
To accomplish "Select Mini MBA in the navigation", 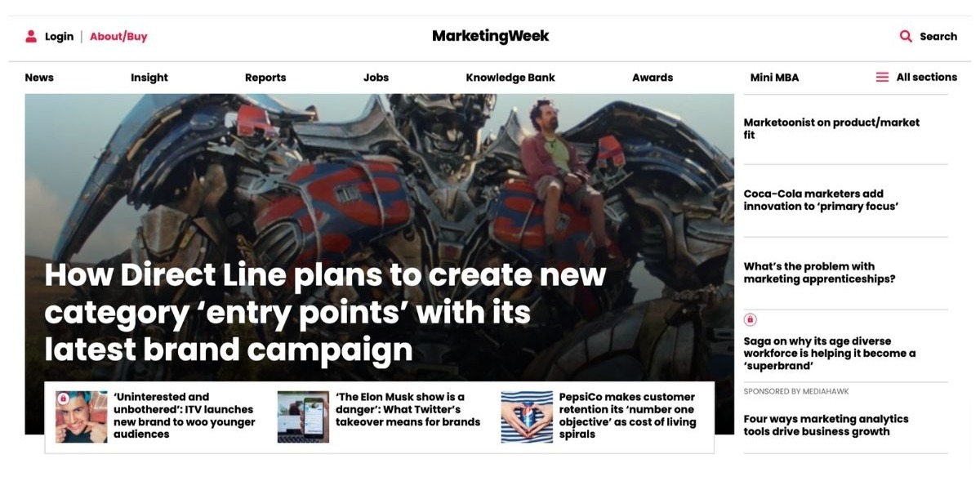I will click(x=774, y=78).
